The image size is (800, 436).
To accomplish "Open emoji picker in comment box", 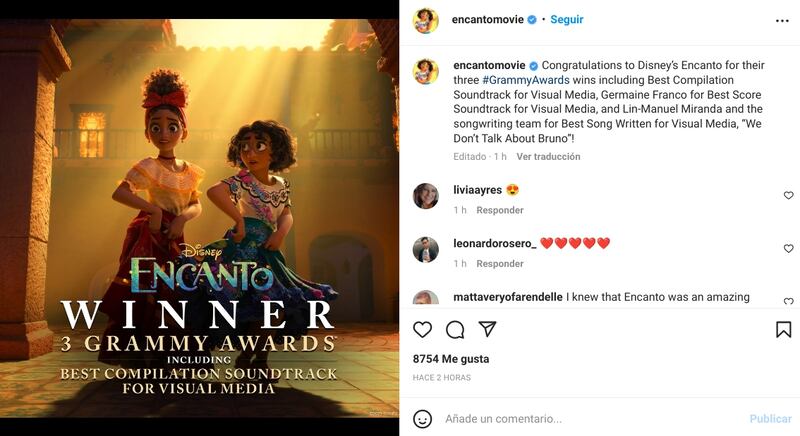I will 422,419.
